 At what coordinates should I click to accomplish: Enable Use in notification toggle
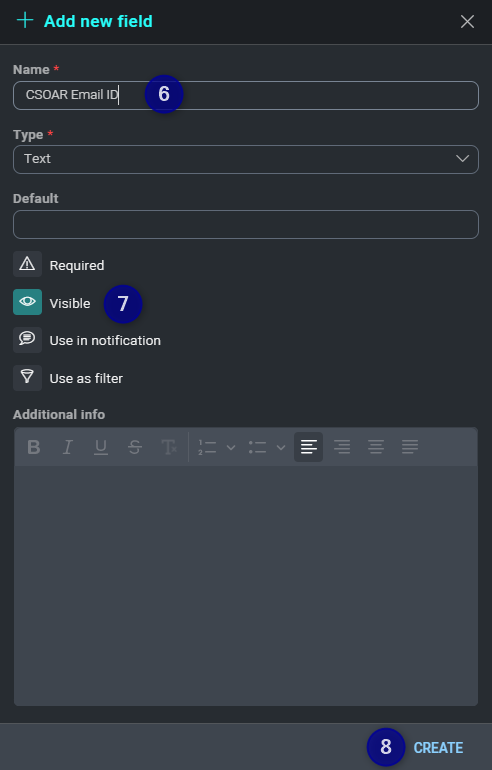[27, 340]
